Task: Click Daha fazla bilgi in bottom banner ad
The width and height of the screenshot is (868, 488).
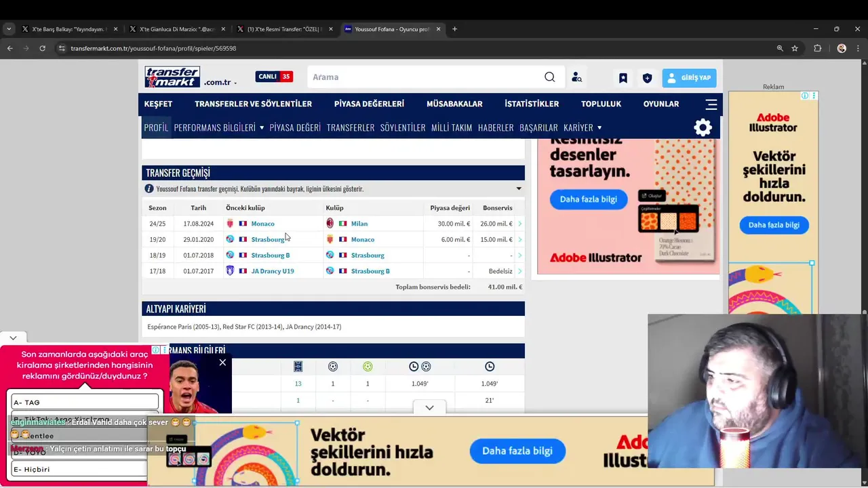Action: 517,451
